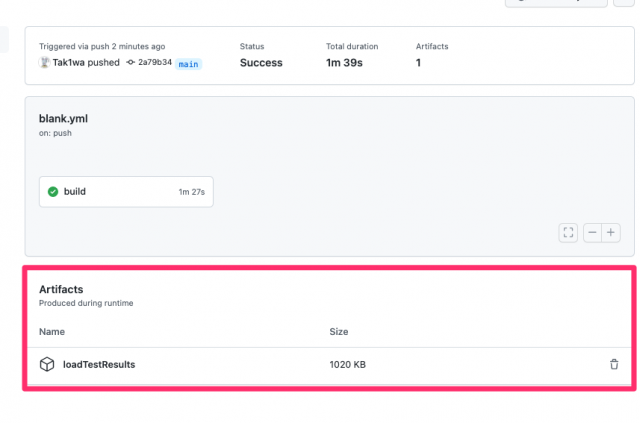Viewport: 640px width, 423px height.
Task: Zoom in workflow graph with plus button
Action: (611, 233)
